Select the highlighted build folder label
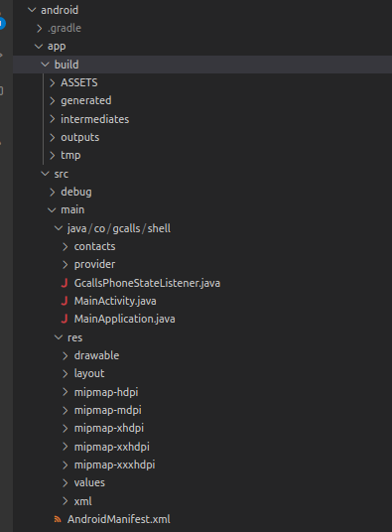This screenshot has width=392, height=532. (x=66, y=65)
